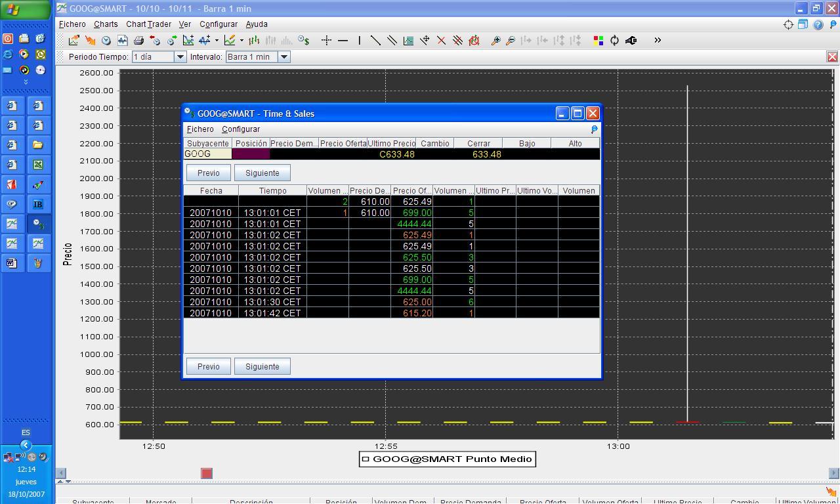Click the lower Siguiente button
This screenshot has height=504, width=840.
(x=262, y=367)
